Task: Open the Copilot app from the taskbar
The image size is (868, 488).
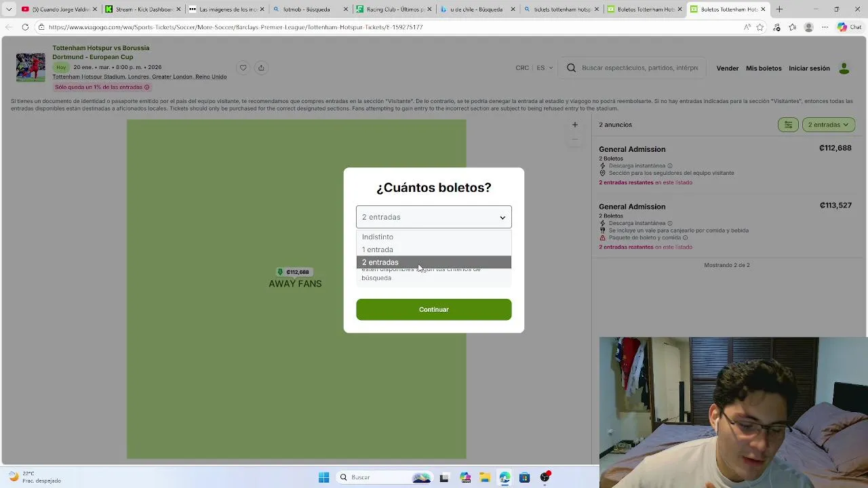Action: [465, 477]
